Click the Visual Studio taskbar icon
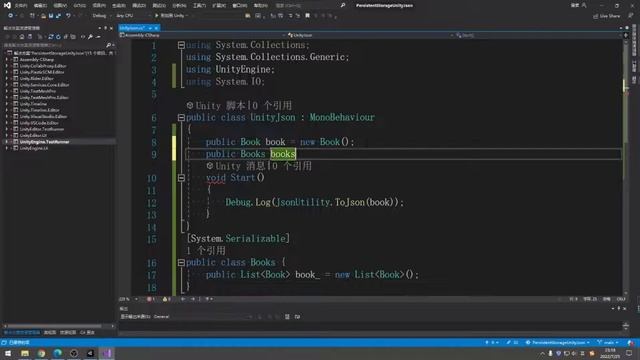640x360 pixels. pyautogui.click(x=107, y=353)
